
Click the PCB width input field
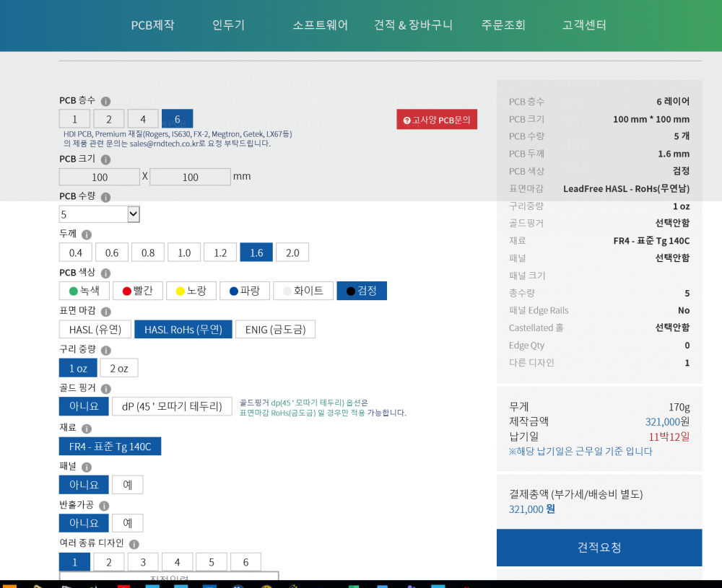click(x=100, y=177)
